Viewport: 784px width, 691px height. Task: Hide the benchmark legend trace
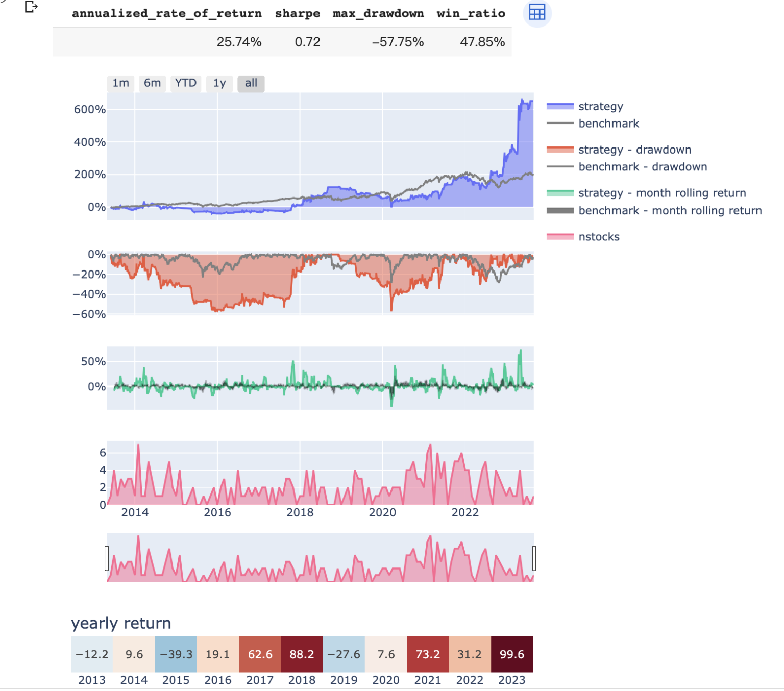[608, 124]
